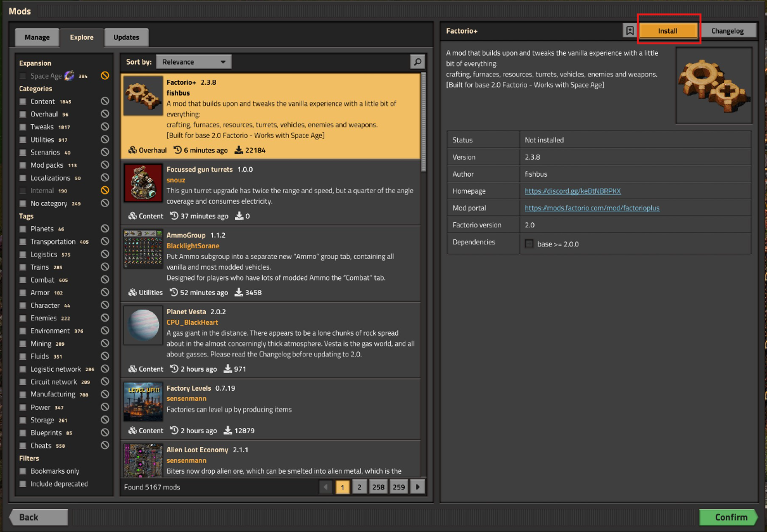Image resolution: width=767 pixels, height=532 pixels.
Task: Exclude the Enemies tag filter icon
Action: (x=105, y=318)
